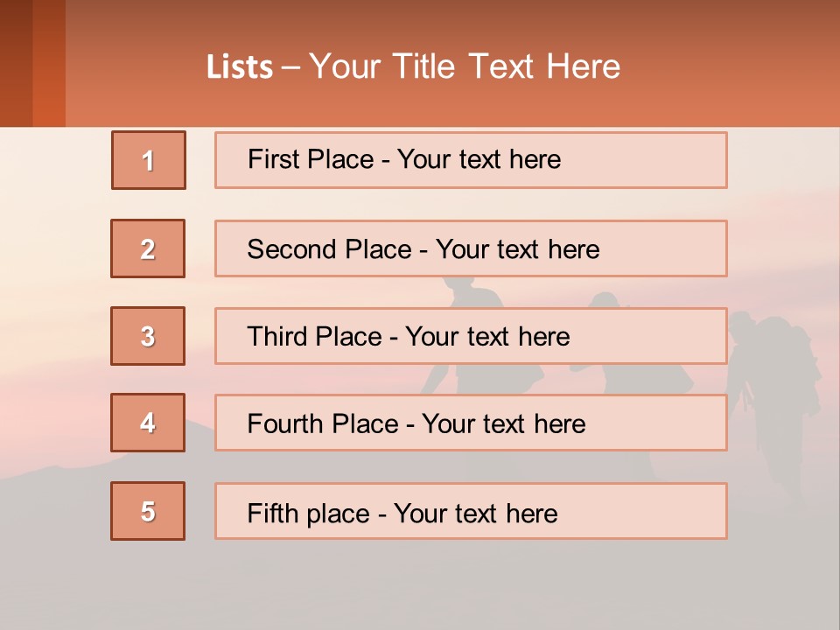Click "Your Title Text Here" in the title
The width and height of the screenshot is (840, 630).
(464, 66)
